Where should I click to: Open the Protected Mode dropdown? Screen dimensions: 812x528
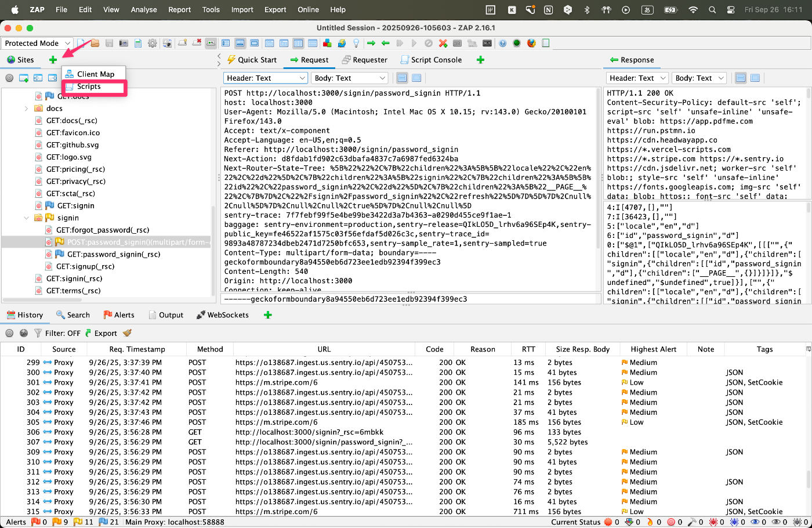click(37, 43)
